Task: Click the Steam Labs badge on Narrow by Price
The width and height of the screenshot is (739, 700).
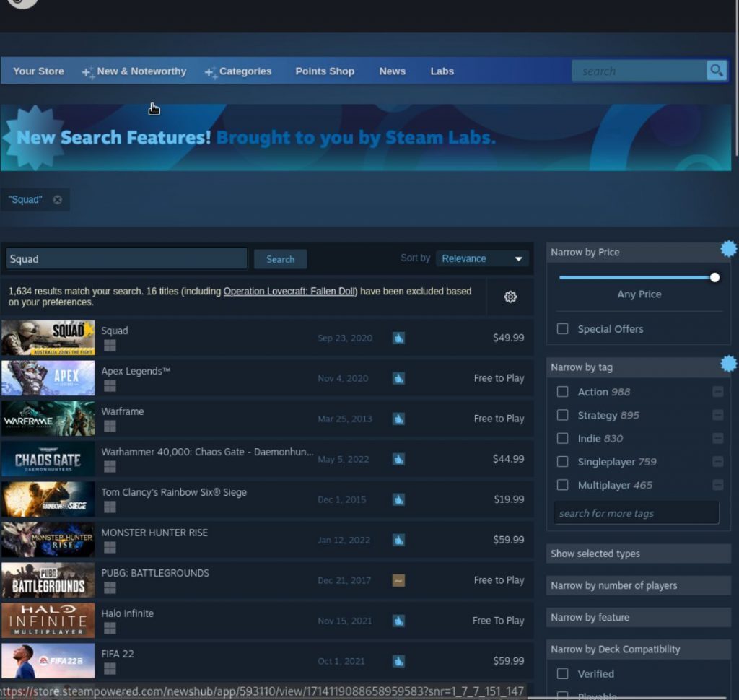Action: click(x=727, y=248)
